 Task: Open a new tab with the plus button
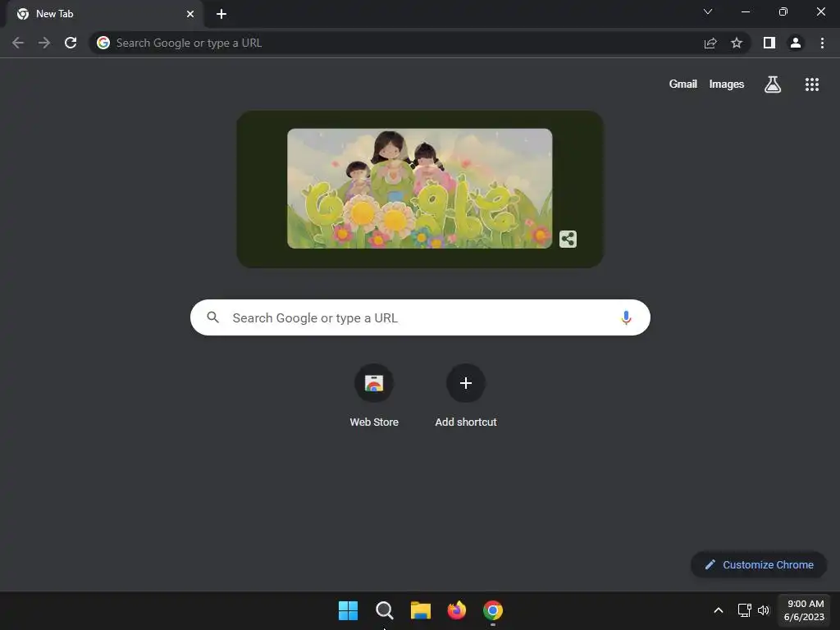click(221, 14)
